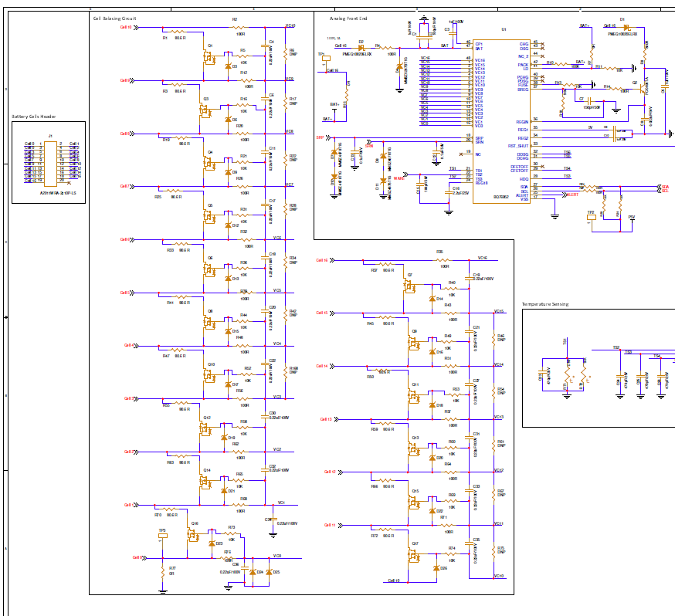
Task: Select resistor R77 0R symbol
Action: [x=163, y=572]
